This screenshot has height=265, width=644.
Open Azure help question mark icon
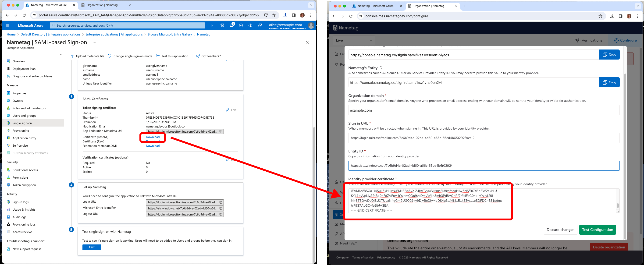250,25
